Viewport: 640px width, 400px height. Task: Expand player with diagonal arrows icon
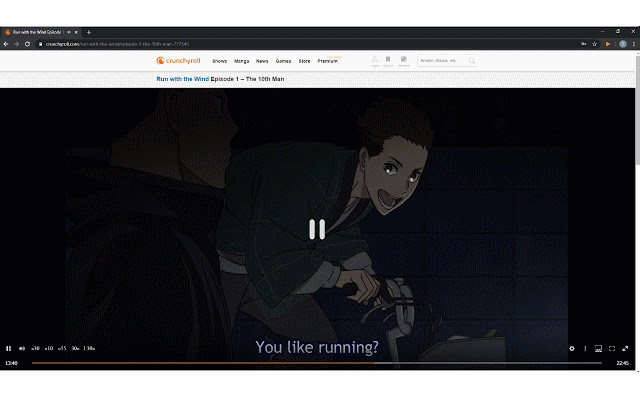[x=625, y=349]
